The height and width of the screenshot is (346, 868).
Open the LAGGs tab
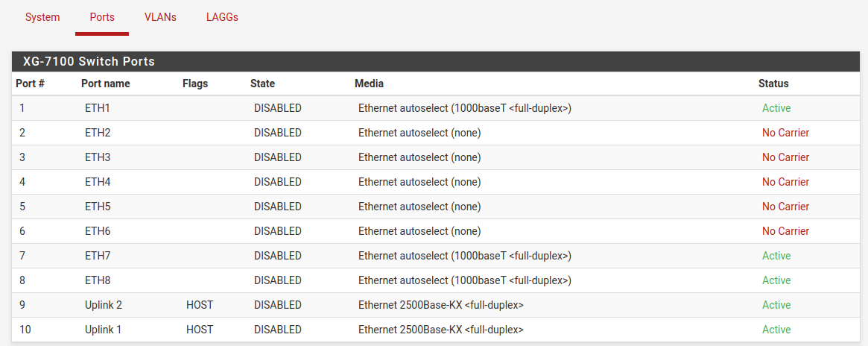click(x=222, y=17)
